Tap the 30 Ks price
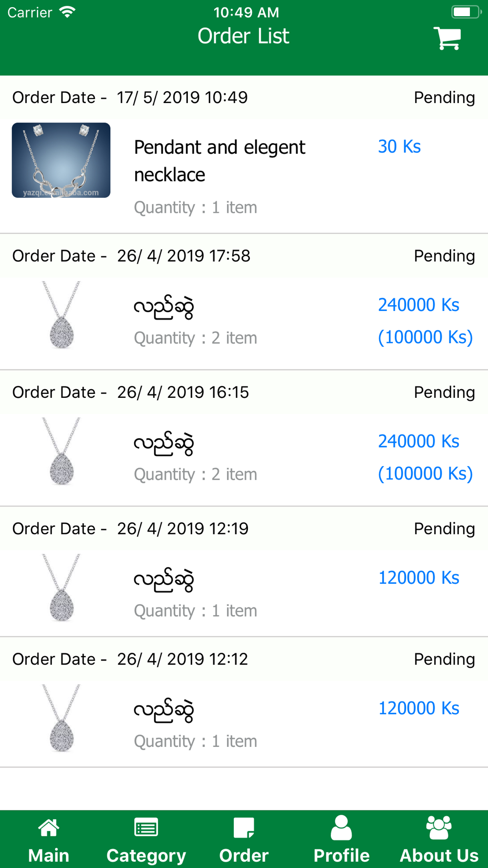The width and height of the screenshot is (488, 868). click(x=399, y=146)
